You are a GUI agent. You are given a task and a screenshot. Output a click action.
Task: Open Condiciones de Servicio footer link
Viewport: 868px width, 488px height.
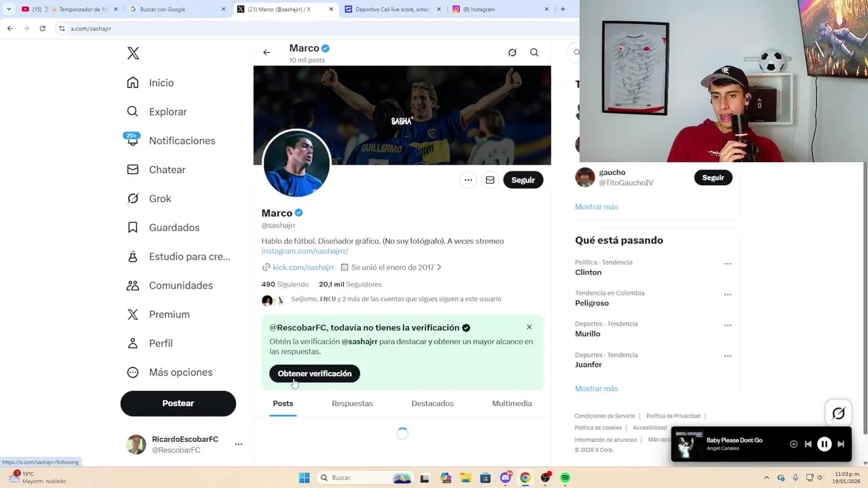(604, 416)
